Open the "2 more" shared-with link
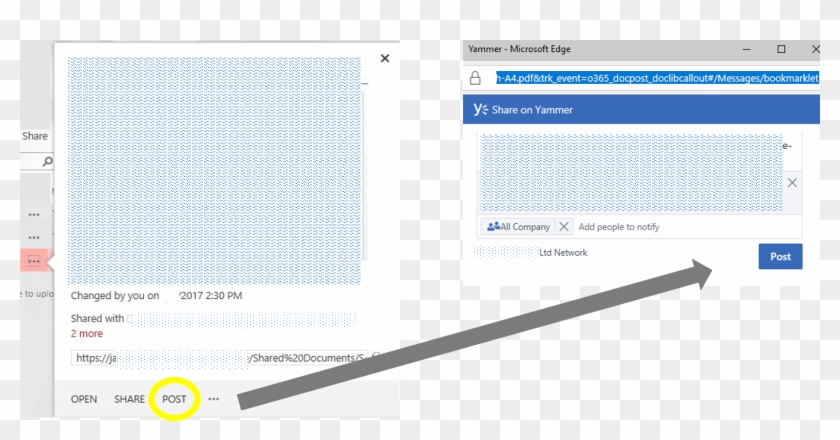840x440 pixels. 86,333
